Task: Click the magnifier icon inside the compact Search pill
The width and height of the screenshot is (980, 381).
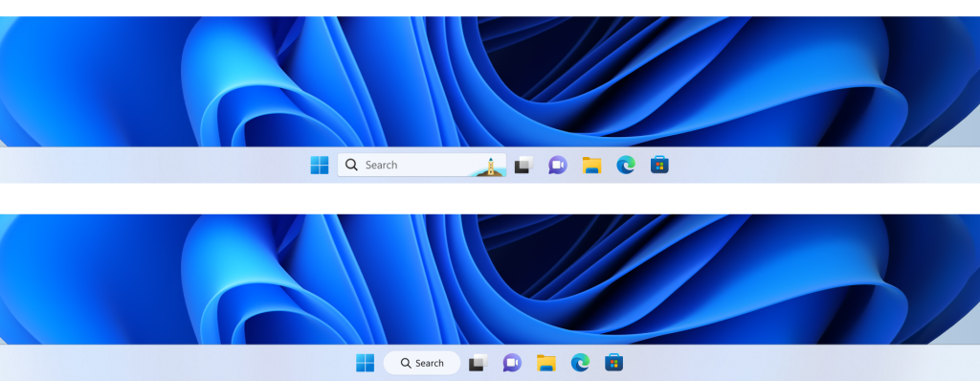Action: click(x=406, y=363)
